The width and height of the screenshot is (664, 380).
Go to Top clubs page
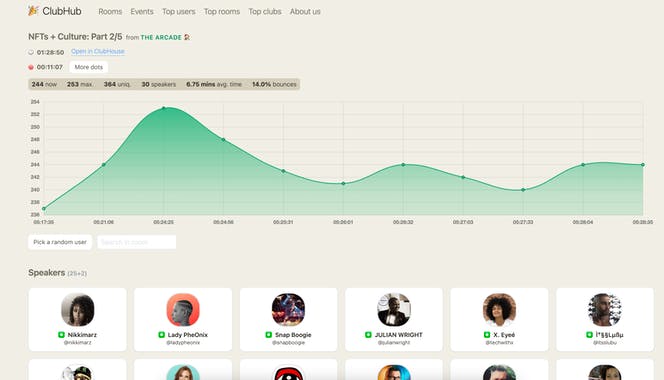pos(265,11)
